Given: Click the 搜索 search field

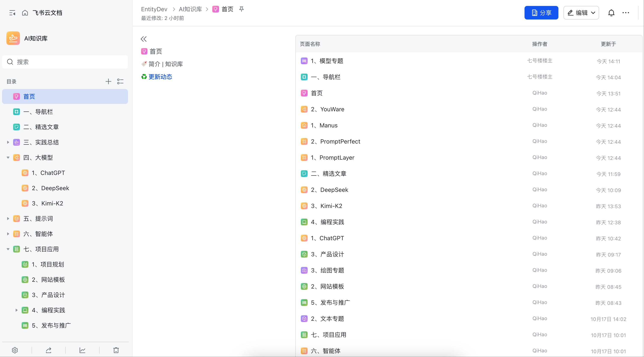Looking at the screenshot, I should click(x=65, y=62).
